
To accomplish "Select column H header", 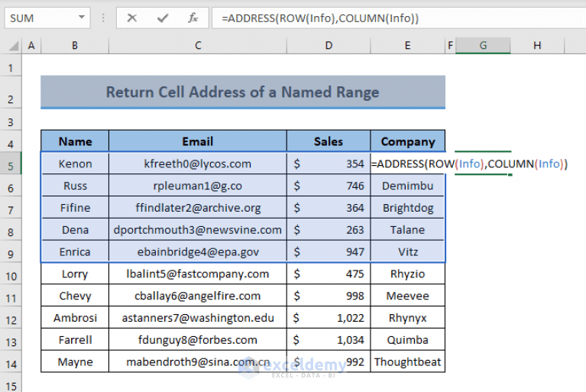I will pos(537,46).
